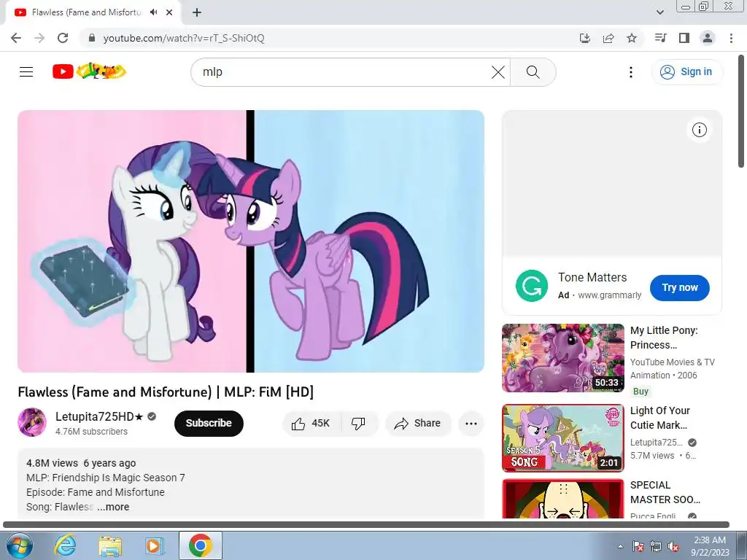The image size is (747, 560).
Task: Dislike the video
Action: [x=358, y=424]
